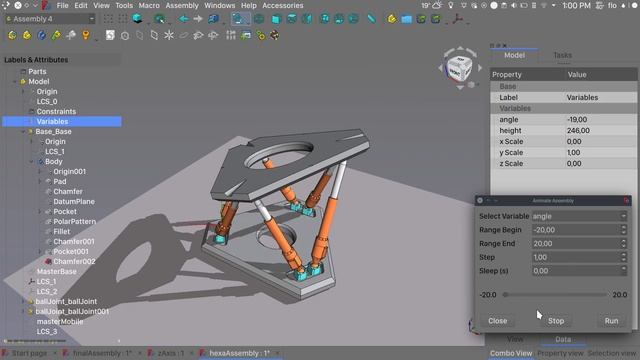Click the brown multicolor icon at the end of the second row
Viewport: 640px width, 360px height.
point(275,36)
